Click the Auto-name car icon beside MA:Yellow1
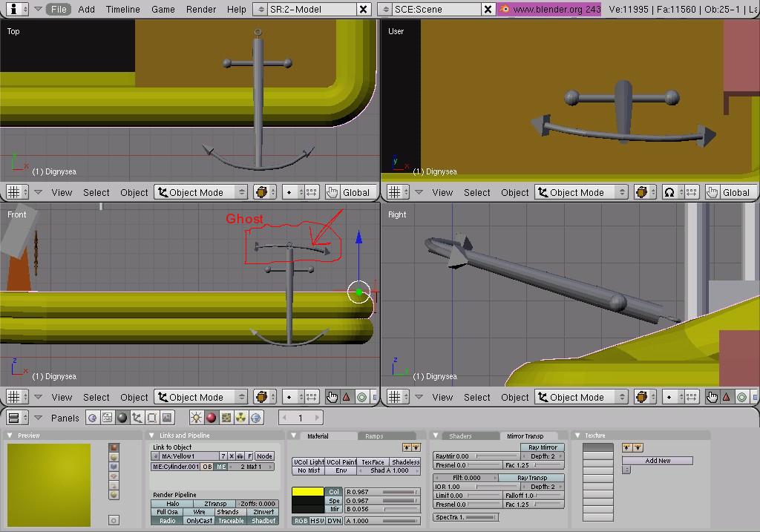This screenshot has width=760, height=532. [240, 456]
